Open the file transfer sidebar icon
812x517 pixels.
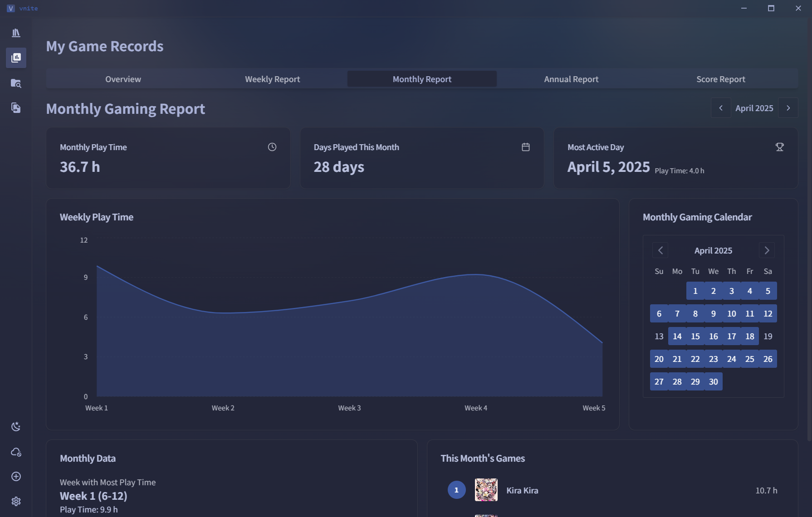pyautogui.click(x=16, y=108)
